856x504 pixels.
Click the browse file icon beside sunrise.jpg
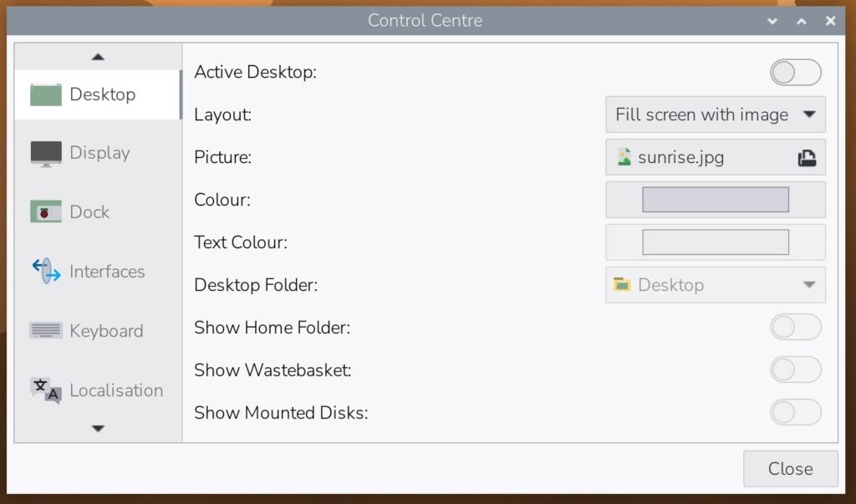(x=807, y=158)
